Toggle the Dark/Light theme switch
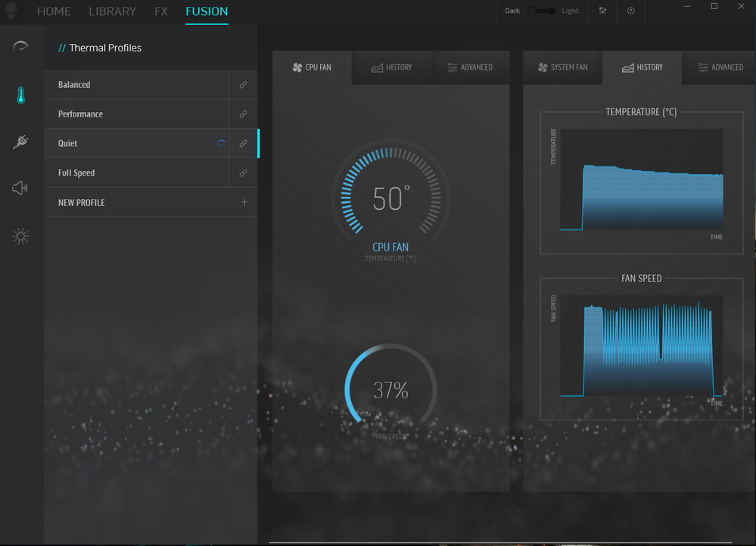The height and width of the screenshot is (546, 756). [540, 11]
